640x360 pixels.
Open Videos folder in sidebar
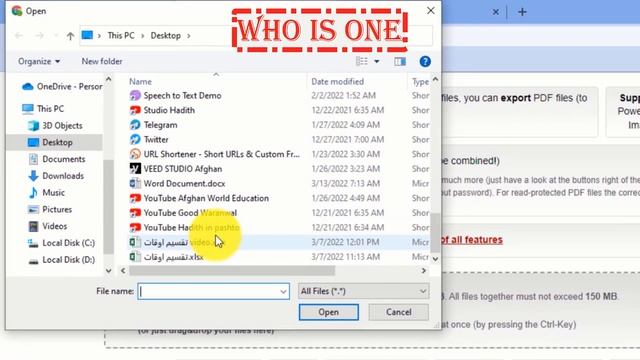click(x=47, y=226)
